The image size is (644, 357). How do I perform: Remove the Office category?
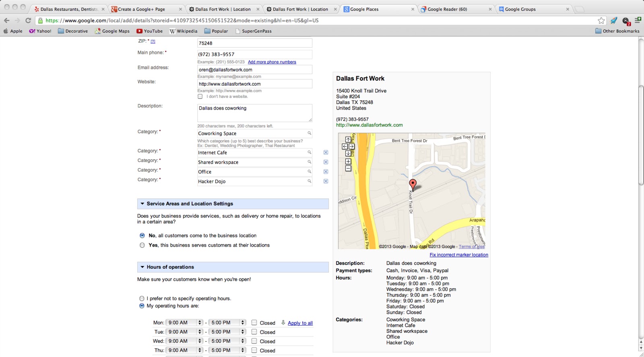(326, 172)
